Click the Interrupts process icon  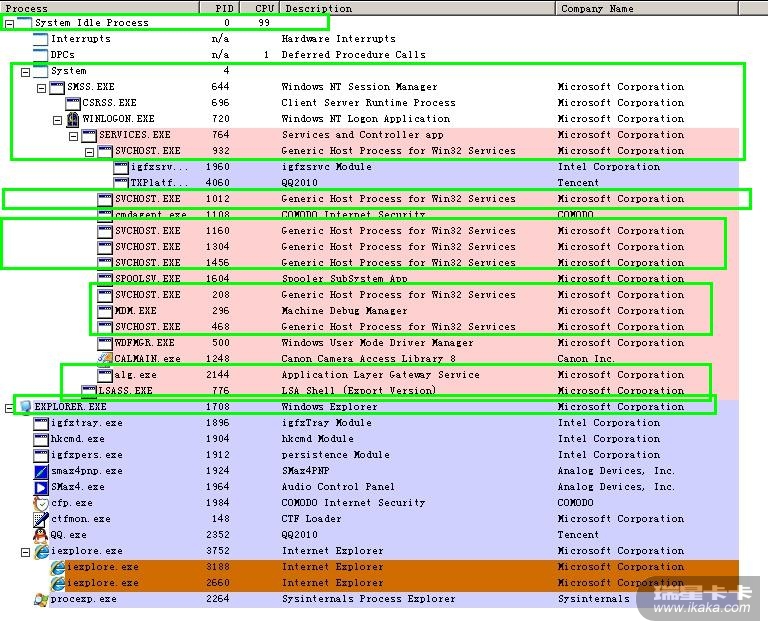[40, 39]
